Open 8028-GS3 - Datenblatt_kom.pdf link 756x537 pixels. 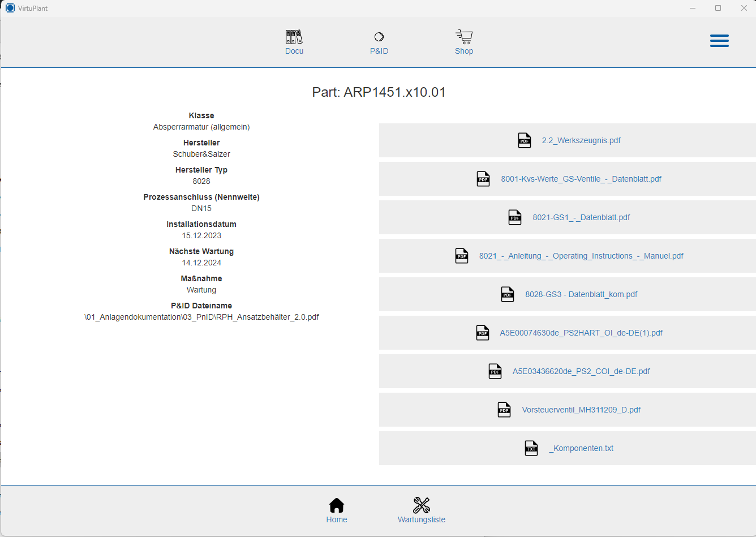coord(581,294)
